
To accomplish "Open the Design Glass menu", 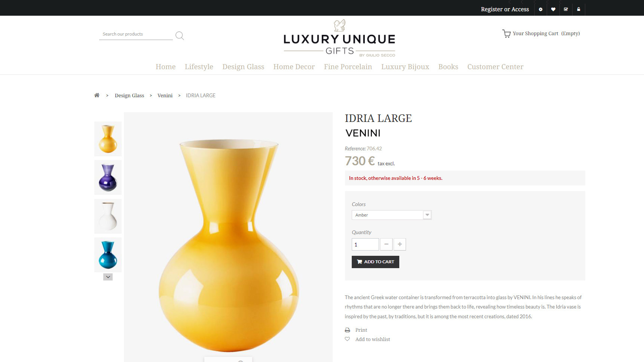I will [243, 67].
